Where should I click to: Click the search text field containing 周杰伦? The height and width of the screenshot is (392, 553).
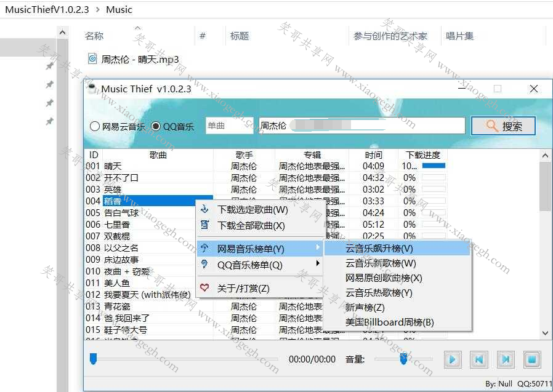pos(362,126)
